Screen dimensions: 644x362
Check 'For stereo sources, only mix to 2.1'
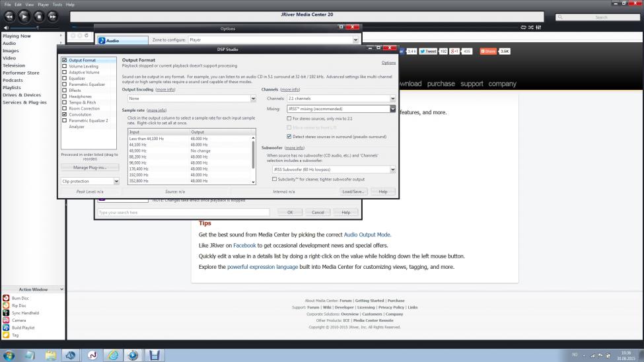(289, 118)
